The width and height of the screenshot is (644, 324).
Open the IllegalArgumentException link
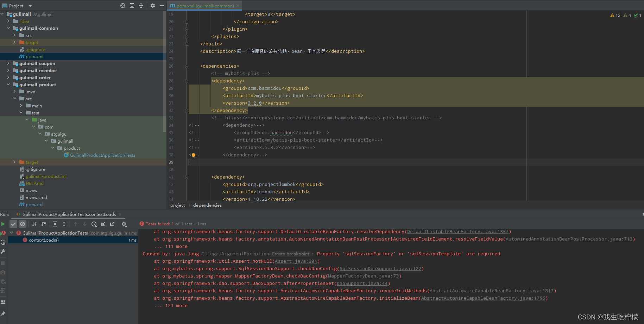coord(235,254)
